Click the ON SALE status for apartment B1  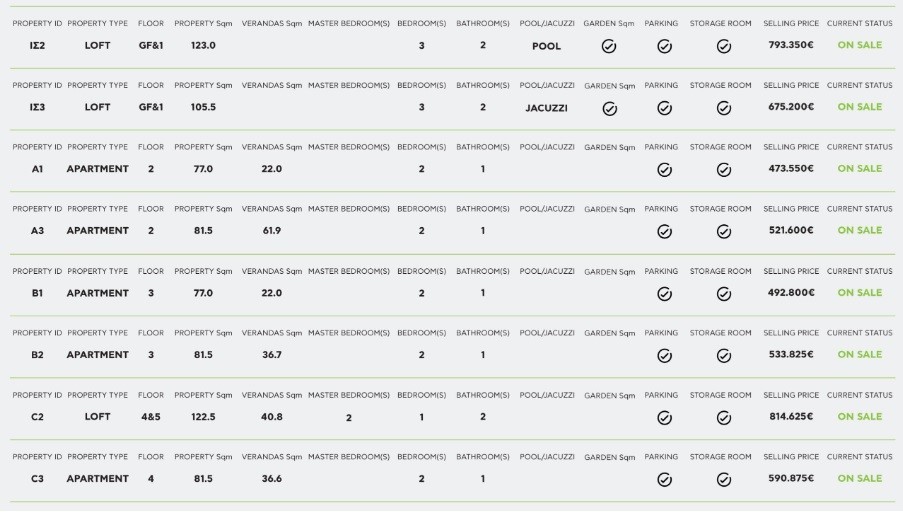tap(859, 293)
